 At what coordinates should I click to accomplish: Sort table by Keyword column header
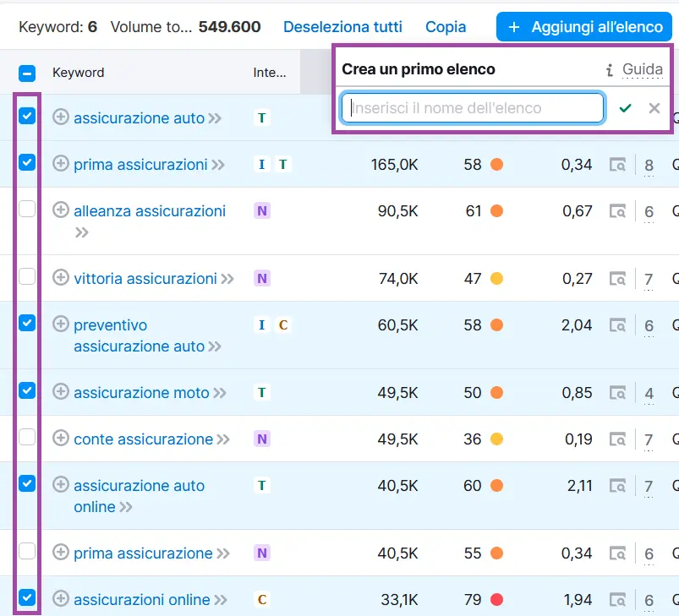78,73
